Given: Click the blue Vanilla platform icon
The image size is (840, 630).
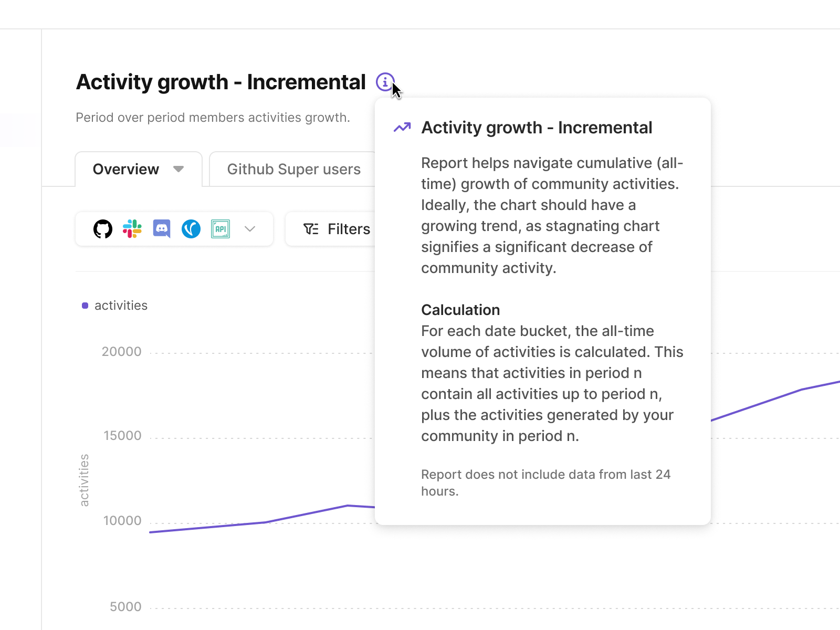Looking at the screenshot, I should click(x=191, y=229).
